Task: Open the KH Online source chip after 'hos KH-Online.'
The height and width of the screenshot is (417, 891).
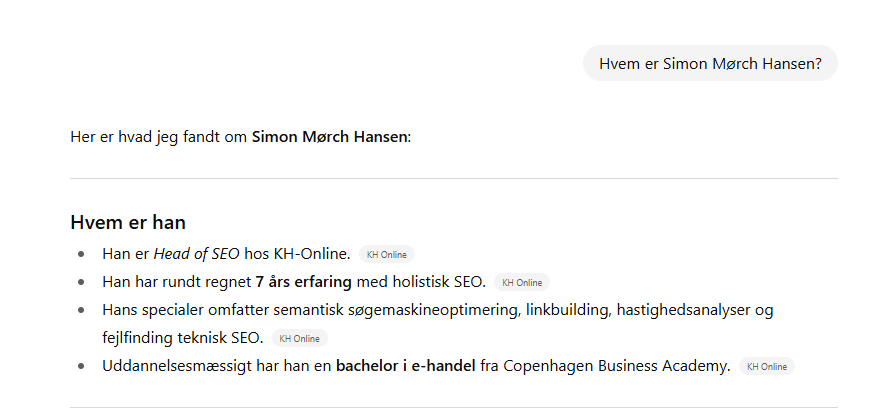Action: (386, 254)
